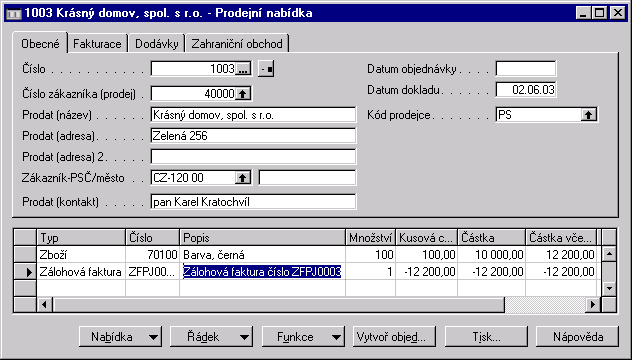Click the empty Datum objednávky field
632x360 pixels.
(526, 69)
